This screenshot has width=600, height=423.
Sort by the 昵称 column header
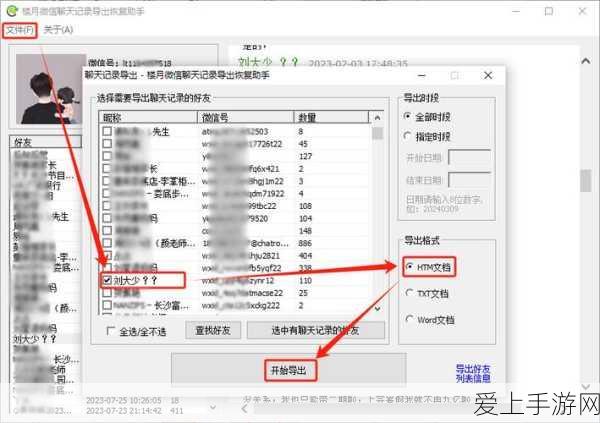(x=148, y=117)
